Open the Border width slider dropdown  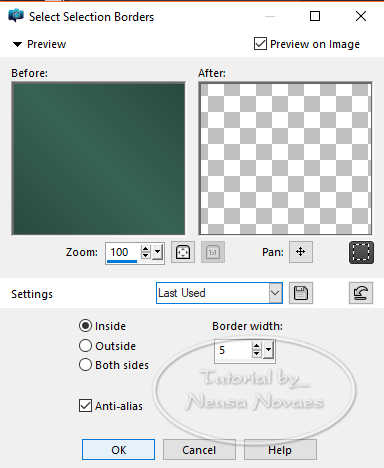point(268,350)
